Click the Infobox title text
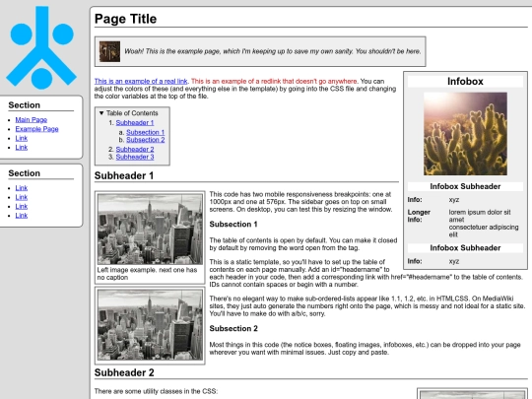 pos(465,82)
